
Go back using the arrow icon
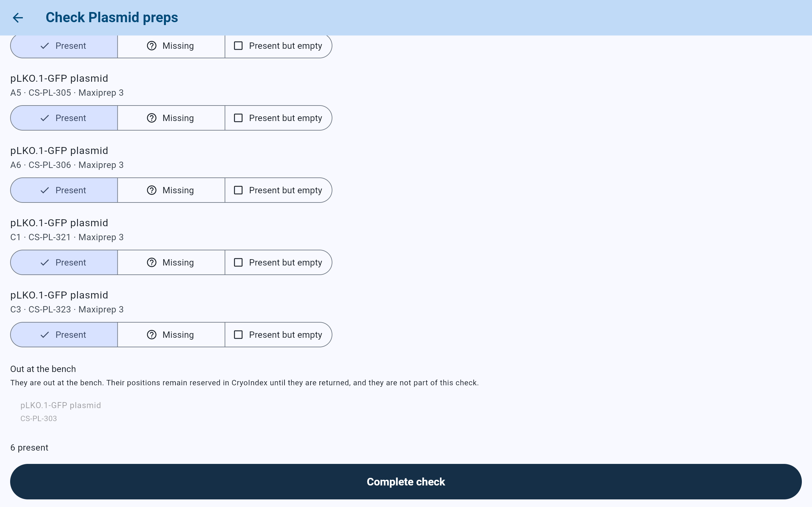pyautogui.click(x=18, y=18)
